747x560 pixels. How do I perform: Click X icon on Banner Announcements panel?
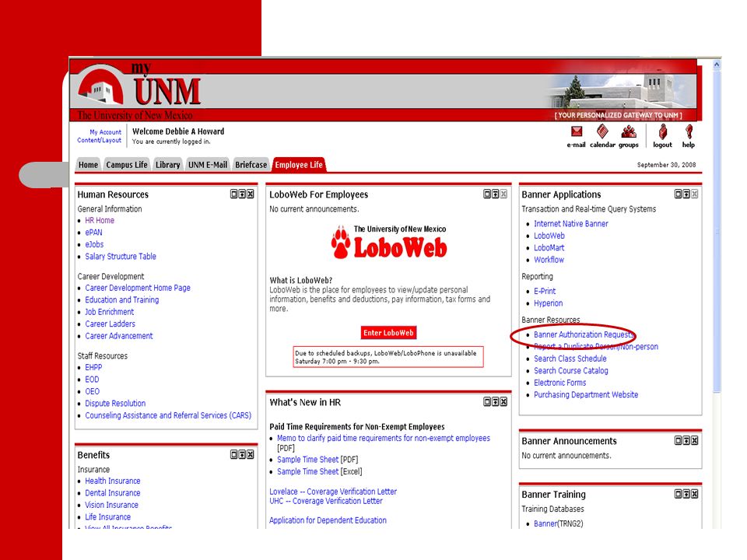(x=695, y=440)
